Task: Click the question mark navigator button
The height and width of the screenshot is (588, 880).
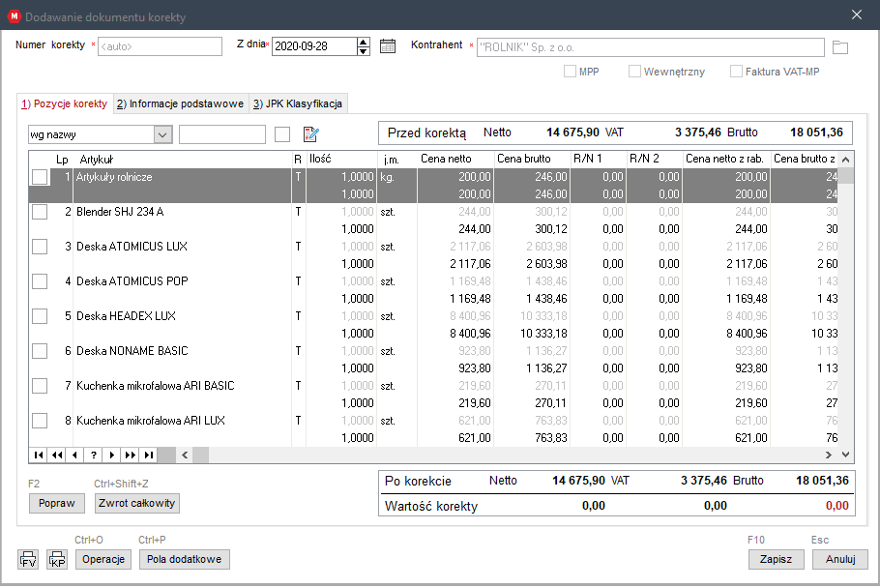Action: 94,455
